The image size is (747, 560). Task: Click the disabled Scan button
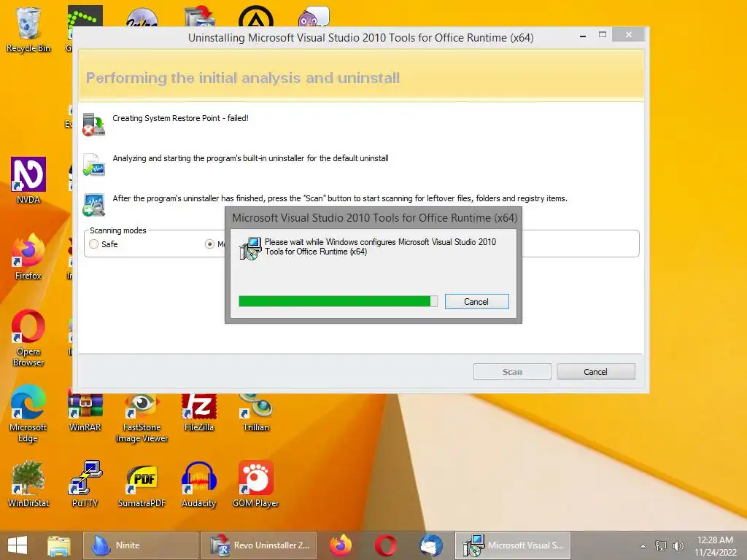(512, 372)
